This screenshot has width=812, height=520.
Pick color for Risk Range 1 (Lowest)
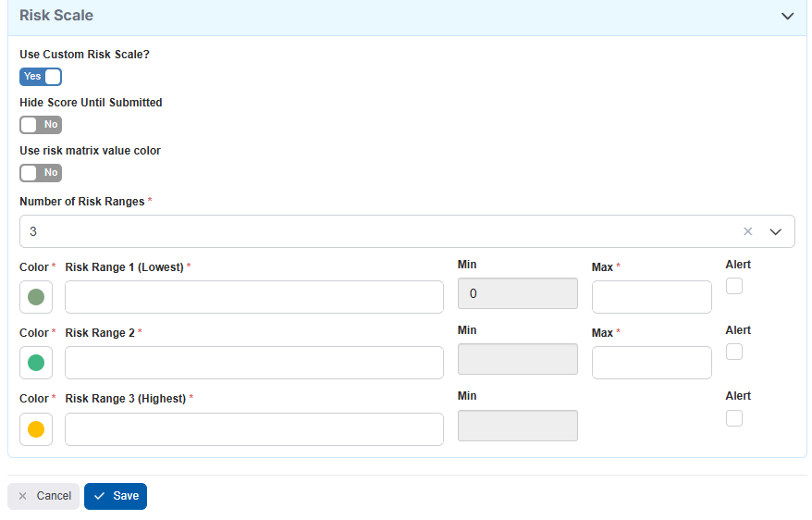36,297
